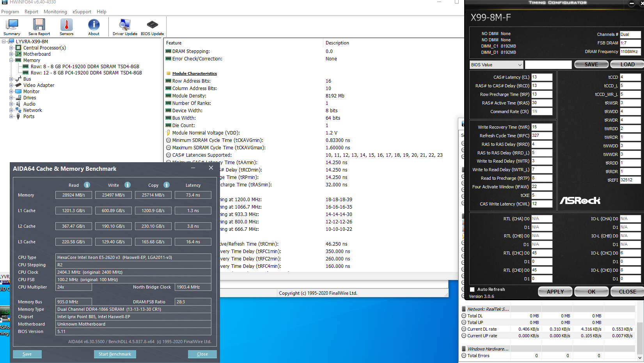Click the tREFI value field
Image resolution: width=644 pixels, height=363 pixels.
[x=630, y=180]
